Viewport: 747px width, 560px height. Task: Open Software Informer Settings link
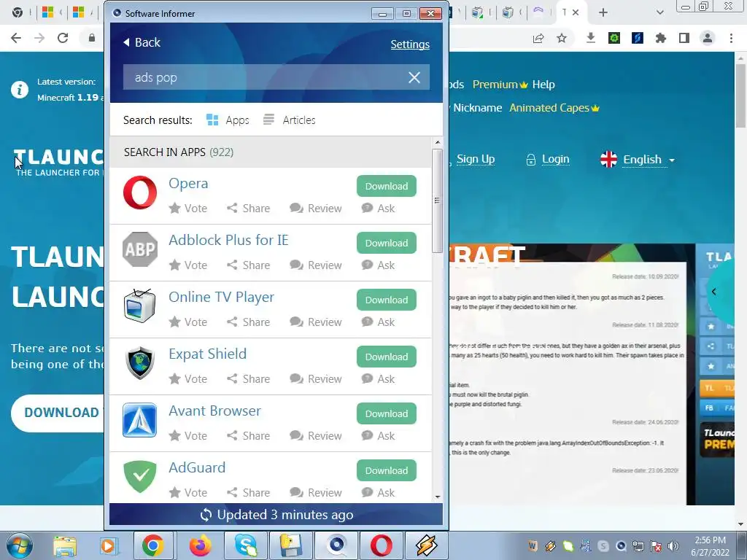coord(410,44)
